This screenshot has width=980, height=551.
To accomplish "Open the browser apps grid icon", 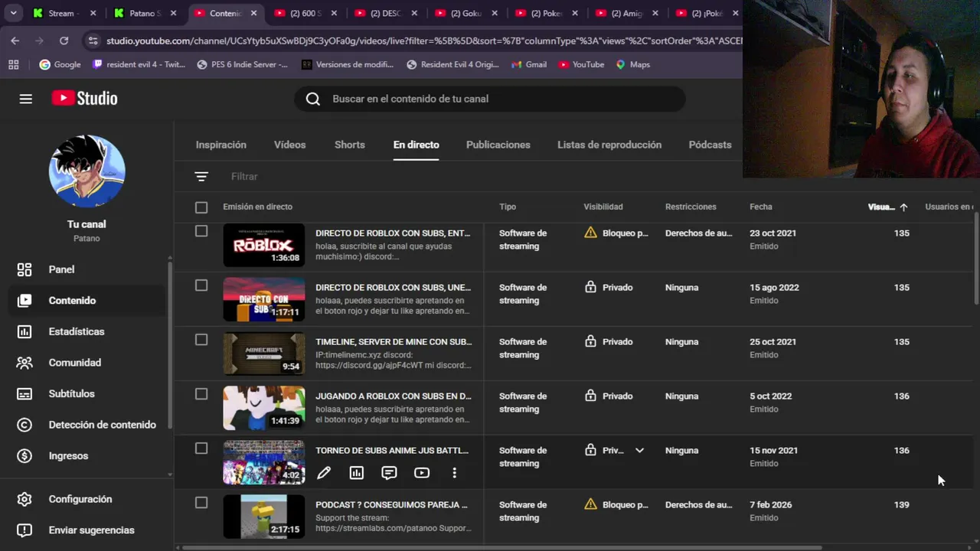I will coord(14,64).
